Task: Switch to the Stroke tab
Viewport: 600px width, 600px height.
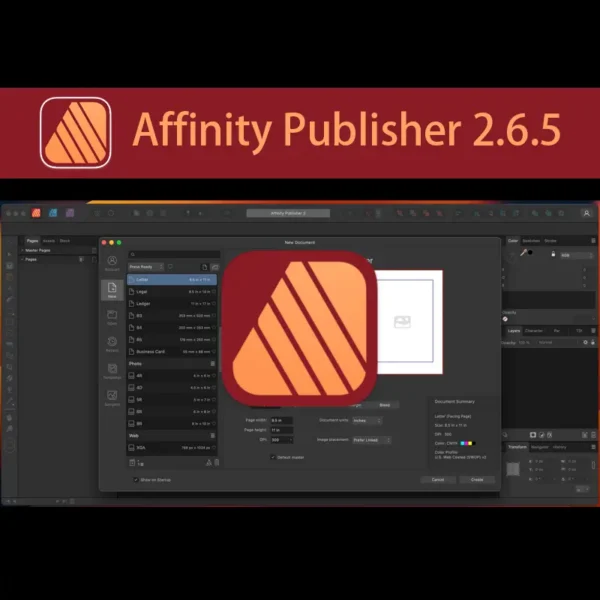Action: pyautogui.click(x=550, y=241)
